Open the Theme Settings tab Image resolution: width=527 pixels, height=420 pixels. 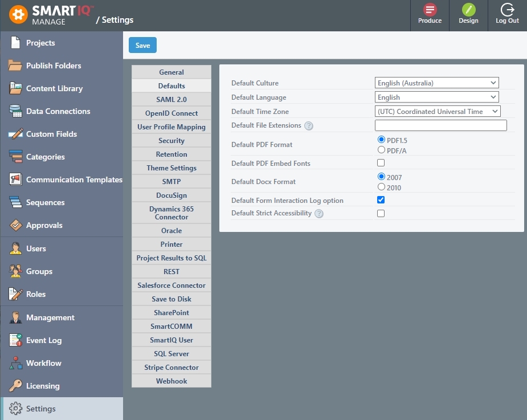click(171, 168)
